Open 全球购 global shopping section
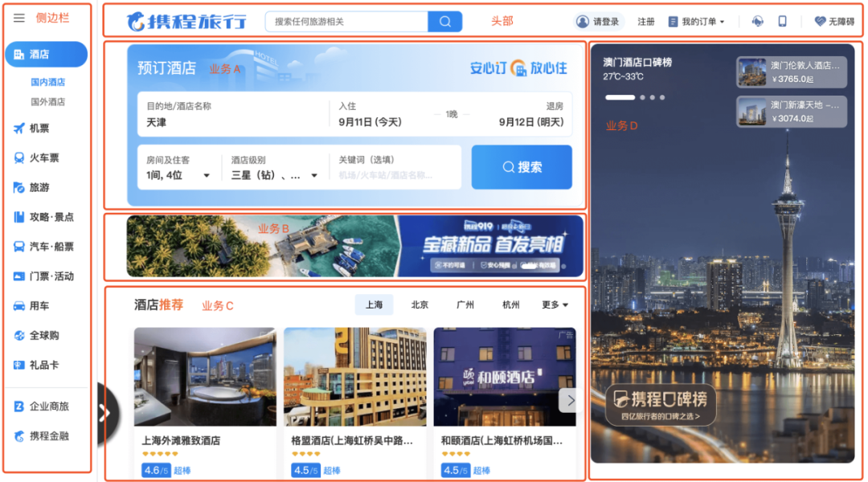The height and width of the screenshot is (482, 868). 36,335
